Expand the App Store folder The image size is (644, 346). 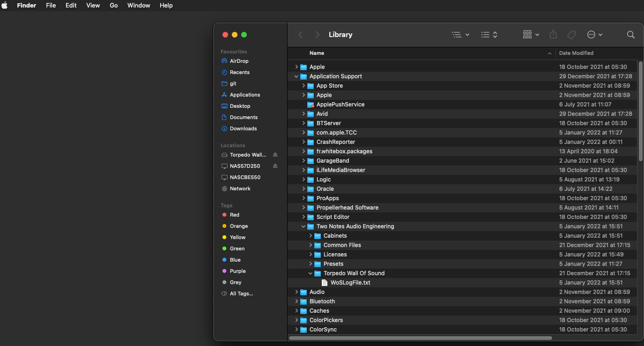coord(303,86)
